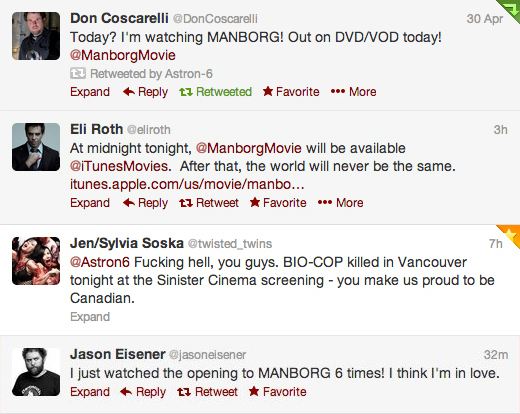Viewport: 520px width, 414px height.
Task: Retweet Jason Eisener's MANBORG tweet
Action: coord(208,392)
